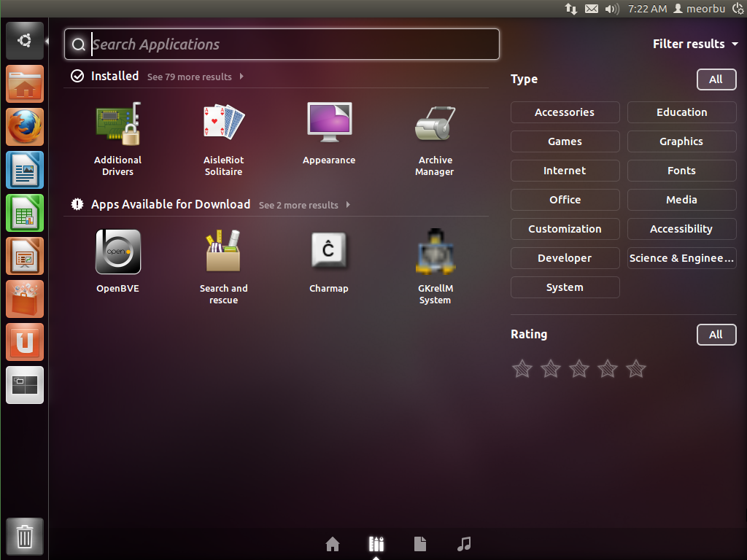Switch to the Music lens tab
The height and width of the screenshot is (560, 747).
pos(464,544)
